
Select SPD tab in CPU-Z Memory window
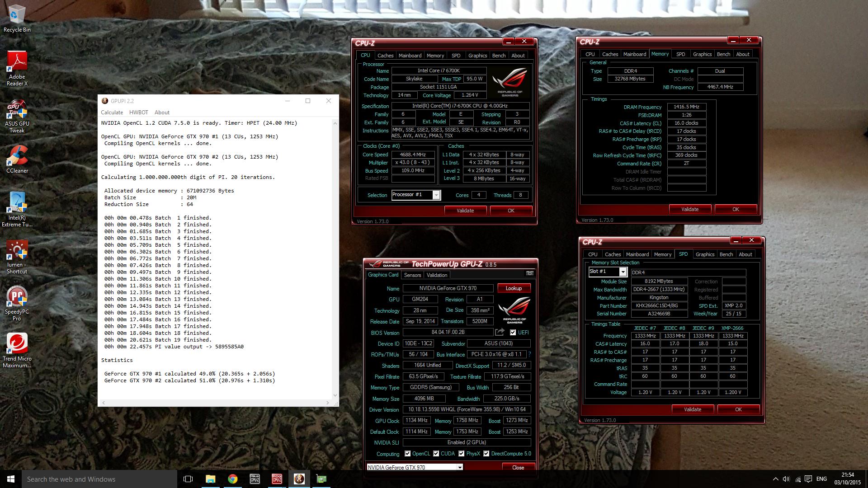[680, 54]
